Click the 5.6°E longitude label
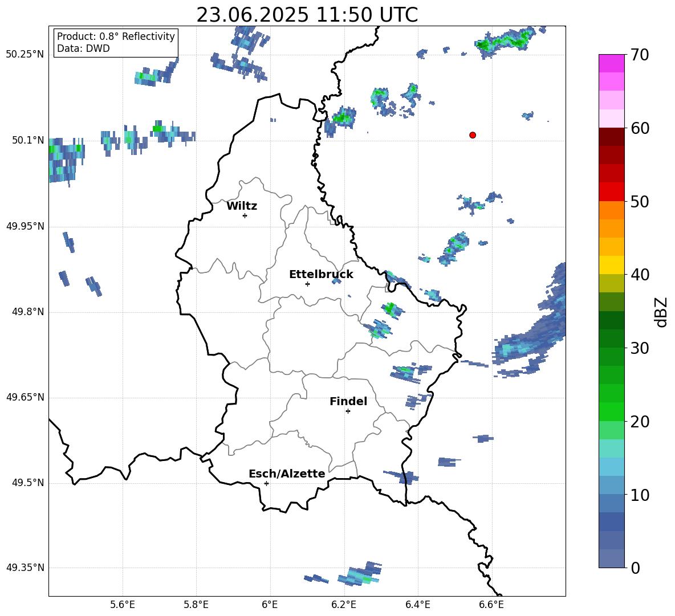This screenshot has width=675, height=616. point(123,605)
